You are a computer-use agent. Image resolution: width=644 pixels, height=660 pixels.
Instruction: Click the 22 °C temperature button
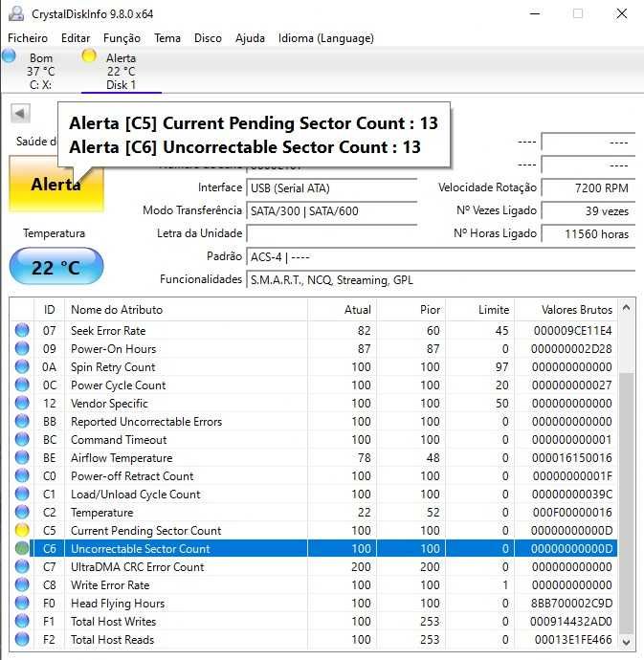coord(56,267)
